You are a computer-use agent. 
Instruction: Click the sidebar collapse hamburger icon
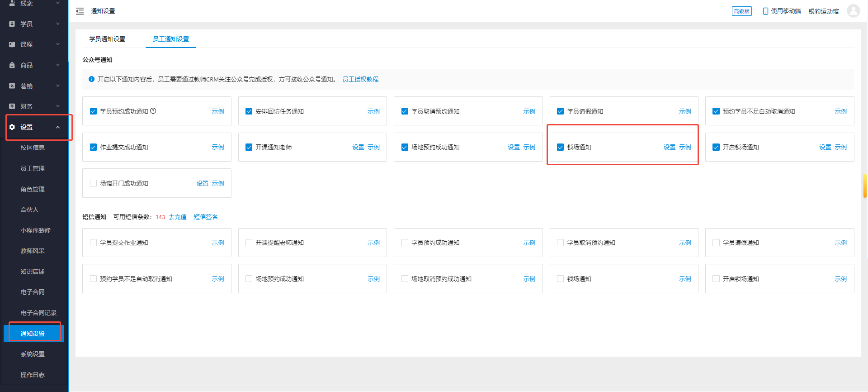(x=80, y=11)
